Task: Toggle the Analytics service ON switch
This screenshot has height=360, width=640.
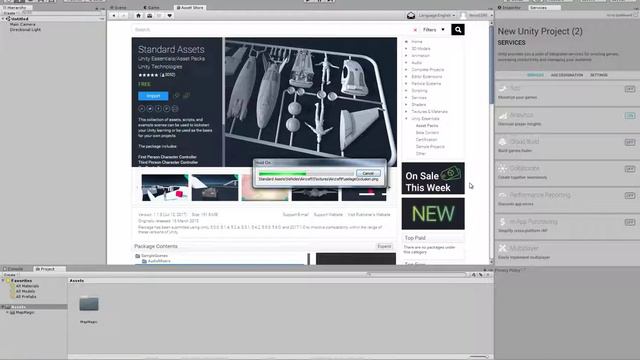Action: pos(630,116)
